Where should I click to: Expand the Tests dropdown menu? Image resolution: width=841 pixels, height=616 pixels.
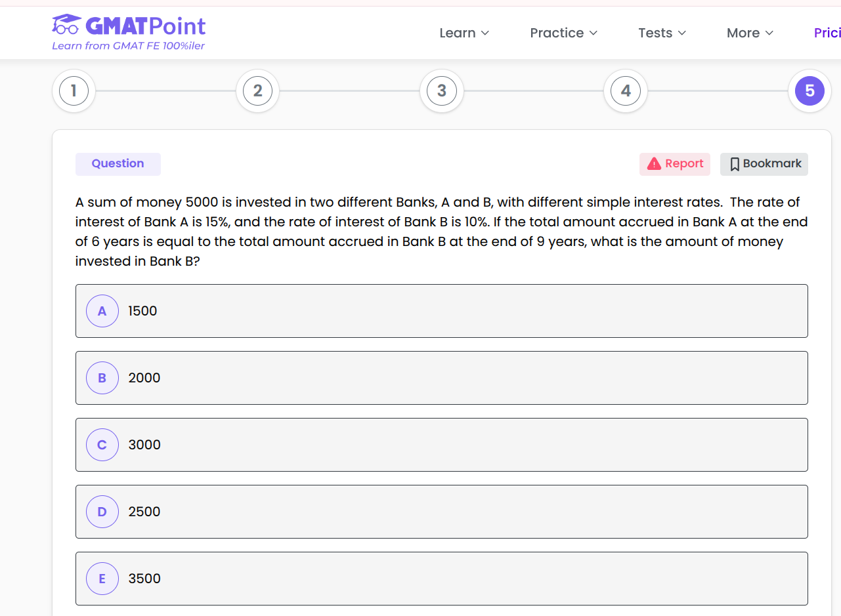pos(662,33)
